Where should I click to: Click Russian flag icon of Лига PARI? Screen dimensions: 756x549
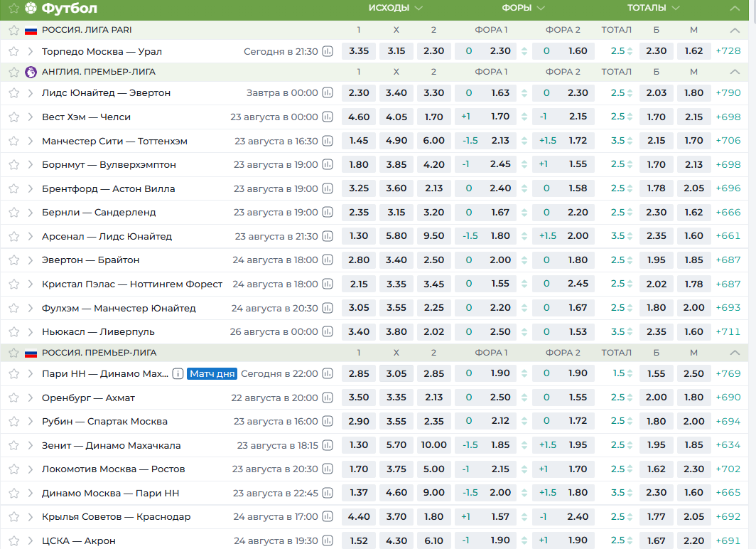pos(31,30)
